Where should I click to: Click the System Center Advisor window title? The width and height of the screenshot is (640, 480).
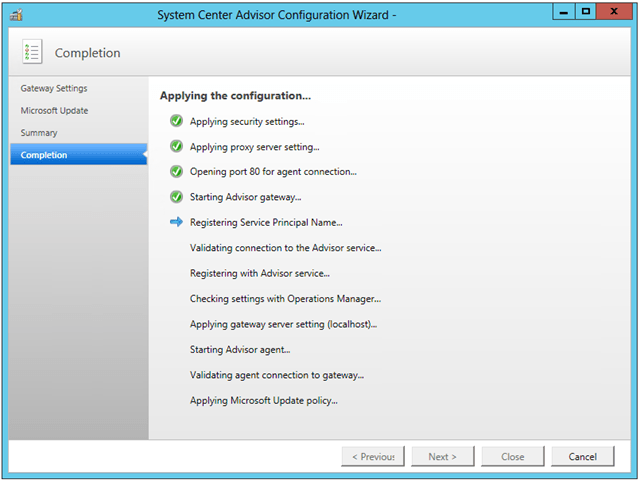pyautogui.click(x=277, y=15)
